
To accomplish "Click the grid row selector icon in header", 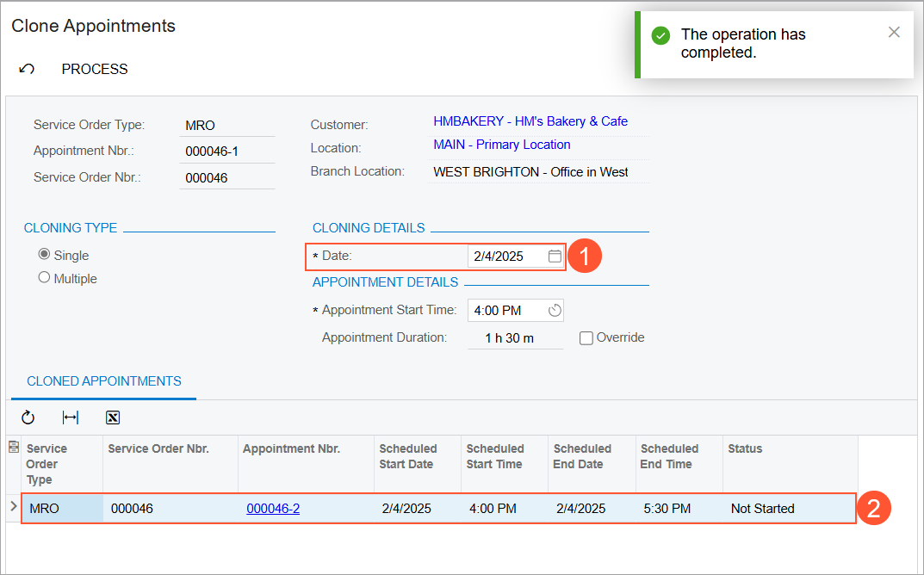I will pos(13,447).
